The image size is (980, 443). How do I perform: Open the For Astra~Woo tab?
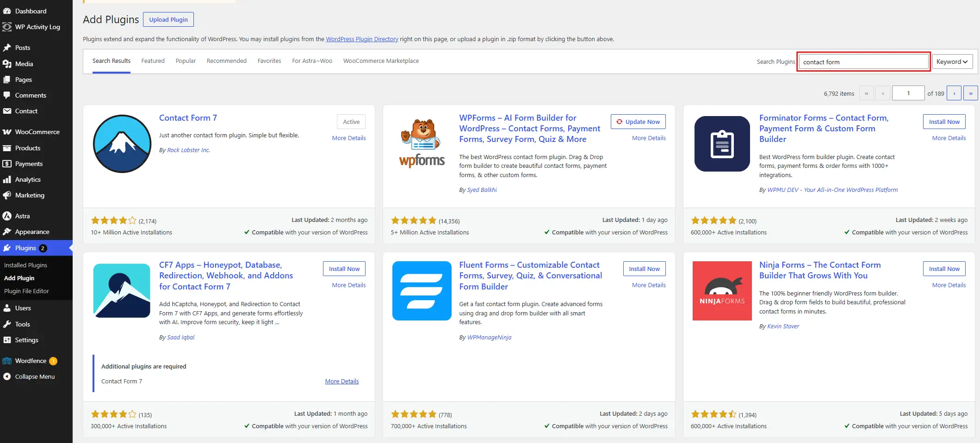pos(312,61)
